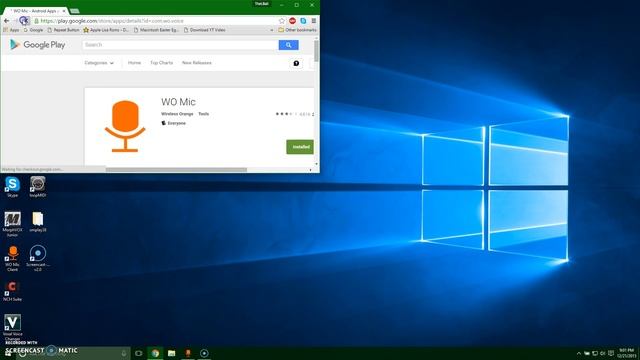Open the Repeat Button bookmark
640x360 pixels.
pyautogui.click(x=63, y=30)
